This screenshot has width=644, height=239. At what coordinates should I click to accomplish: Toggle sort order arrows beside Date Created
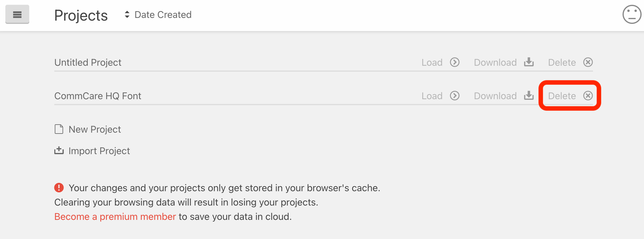(127, 15)
